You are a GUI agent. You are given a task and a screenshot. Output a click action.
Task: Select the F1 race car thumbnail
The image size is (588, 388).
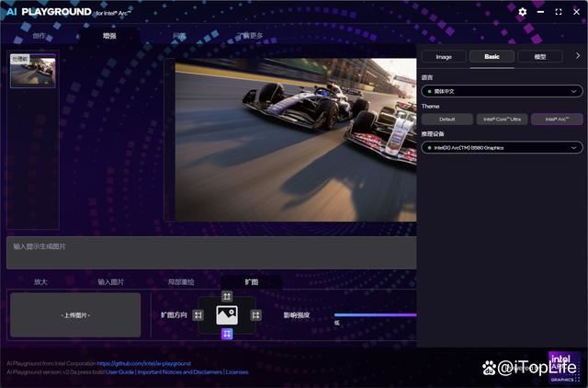click(x=33, y=73)
